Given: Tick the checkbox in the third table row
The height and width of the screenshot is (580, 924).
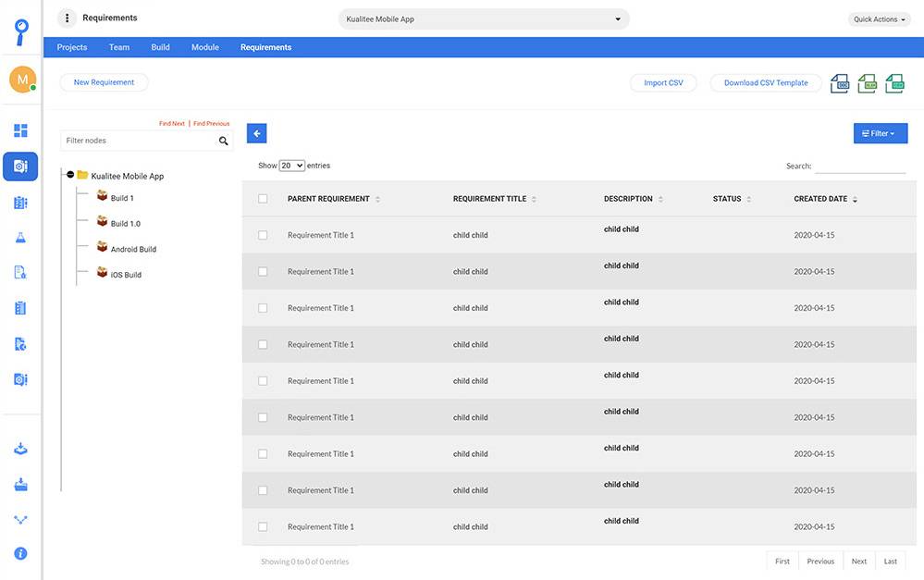Looking at the screenshot, I should 263,308.
